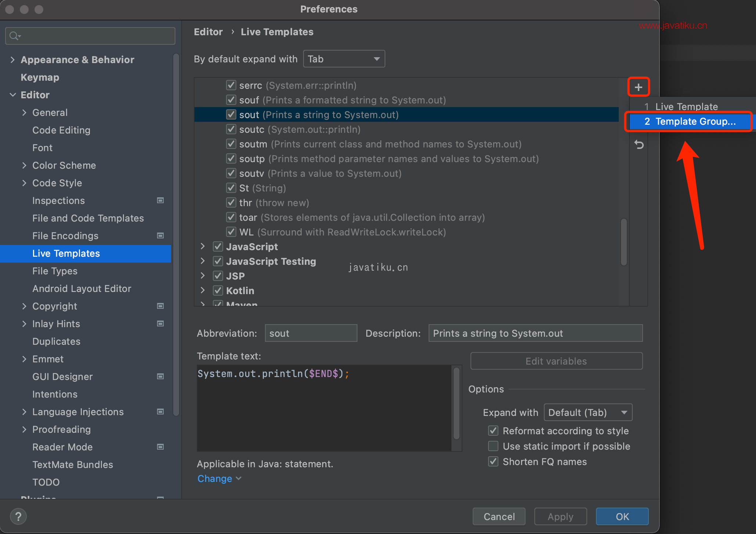Click the project-level icon beside Inspections
This screenshot has width=756, height=534.
pyautogui.click(x=160, y=200)
